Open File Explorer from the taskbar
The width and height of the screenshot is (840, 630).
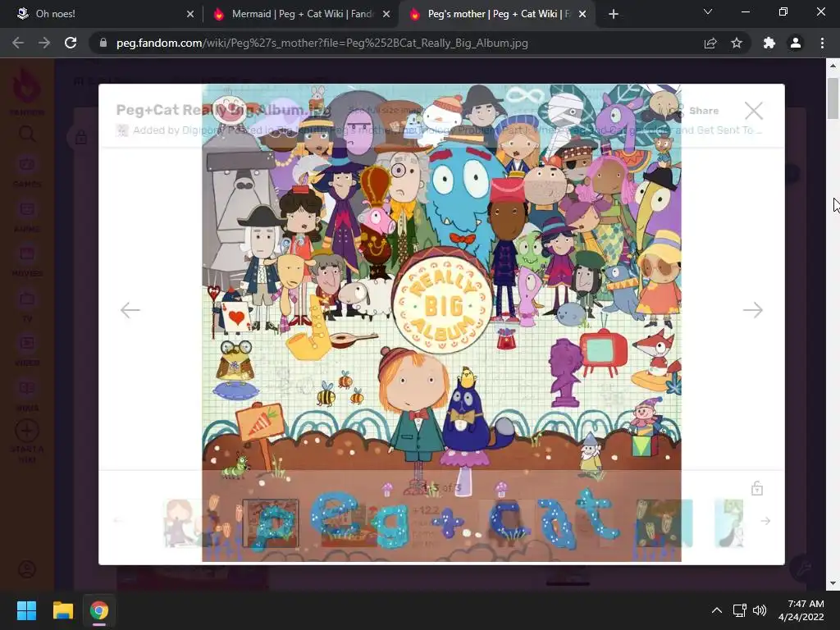(62, 610)
